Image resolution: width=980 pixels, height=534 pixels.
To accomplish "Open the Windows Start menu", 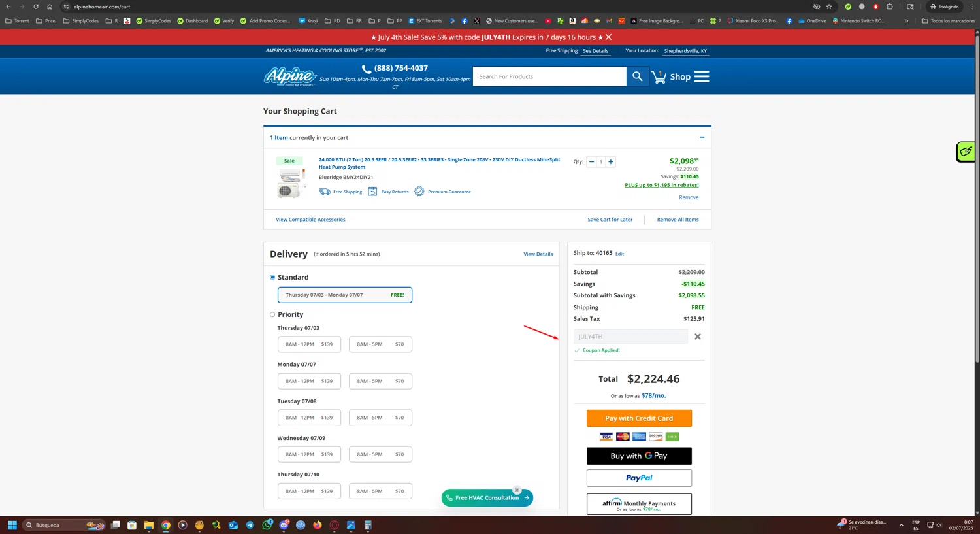I will coord(12,525).
